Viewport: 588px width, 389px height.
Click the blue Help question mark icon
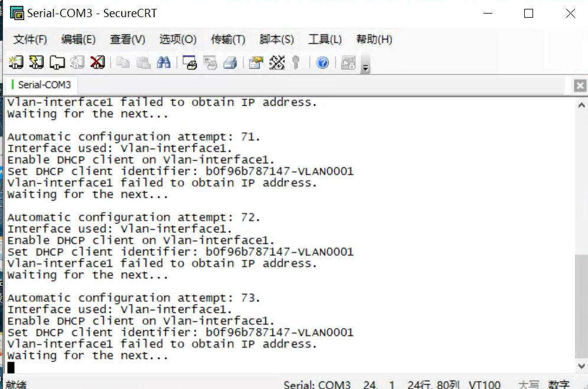(322, 63)
